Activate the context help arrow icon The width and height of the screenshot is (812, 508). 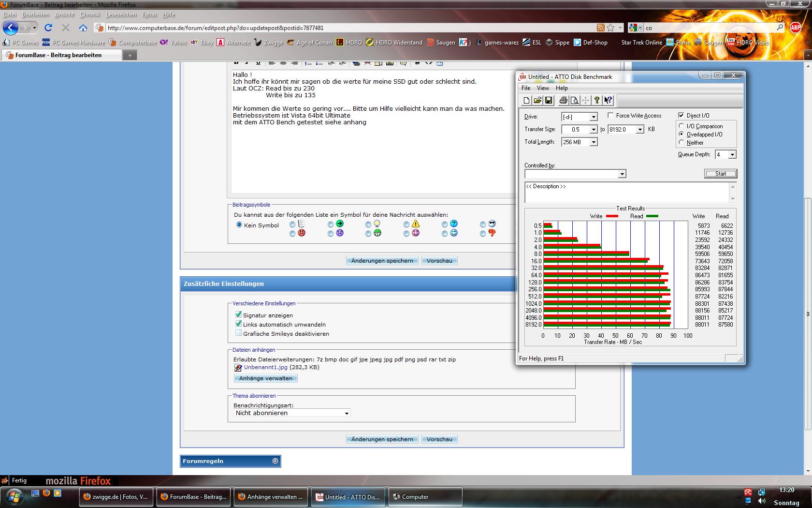point(608,101)
